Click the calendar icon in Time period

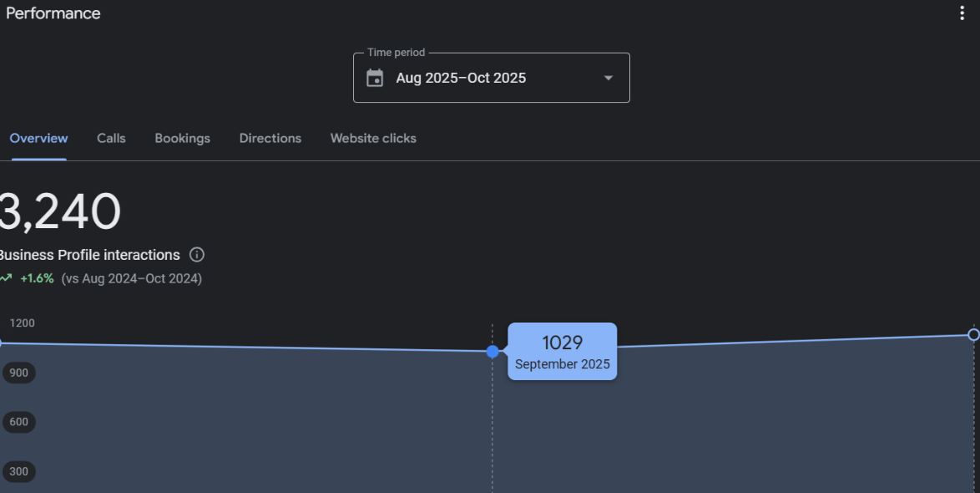[x=376, y=79]
